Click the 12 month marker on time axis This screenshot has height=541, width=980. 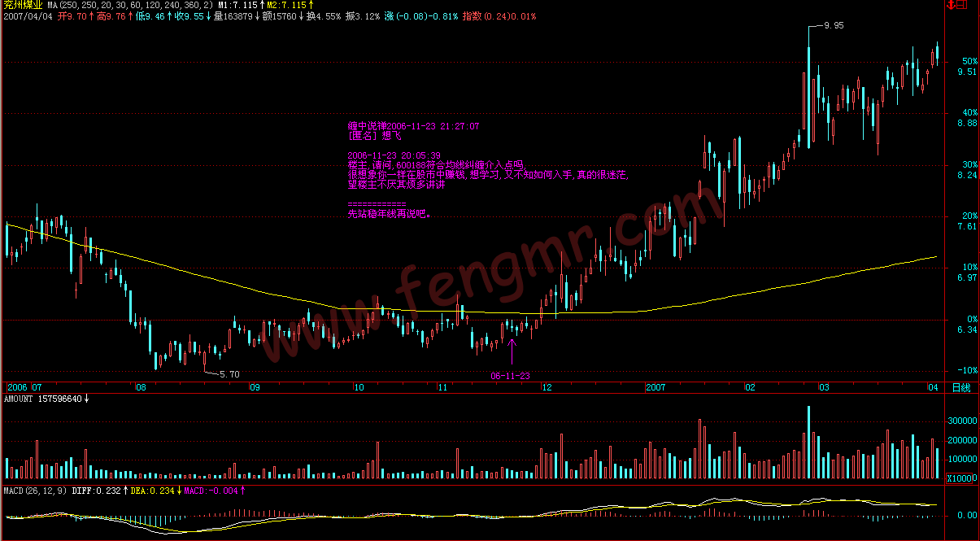(x=547, y=388)
